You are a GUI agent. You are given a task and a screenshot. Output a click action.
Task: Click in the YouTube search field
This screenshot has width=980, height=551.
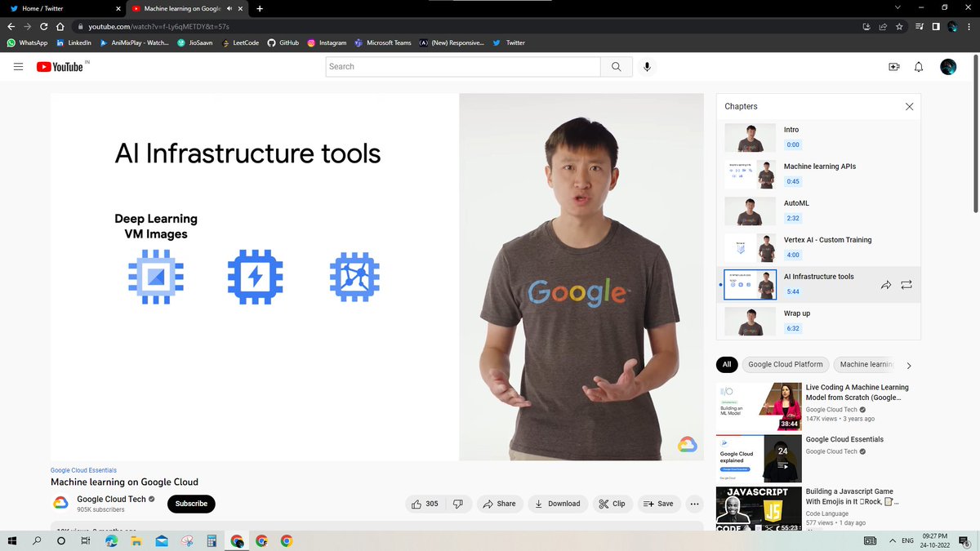point(463,67)
